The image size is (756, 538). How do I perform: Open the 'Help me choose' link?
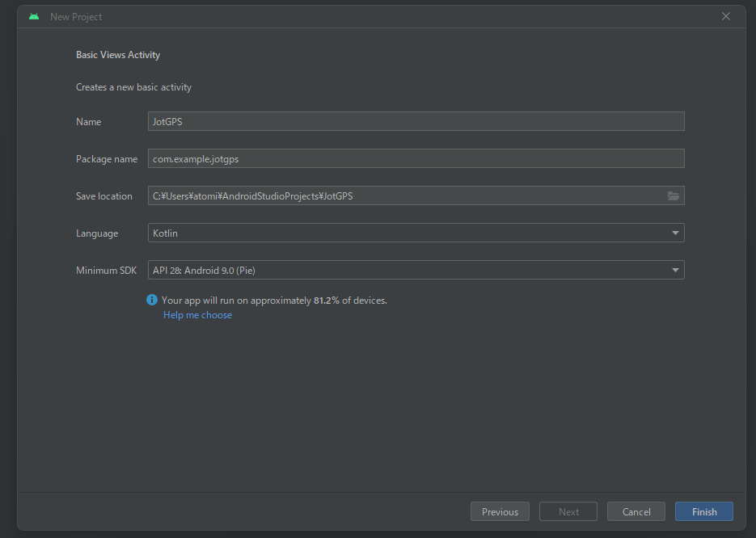[x=197, y=314]
